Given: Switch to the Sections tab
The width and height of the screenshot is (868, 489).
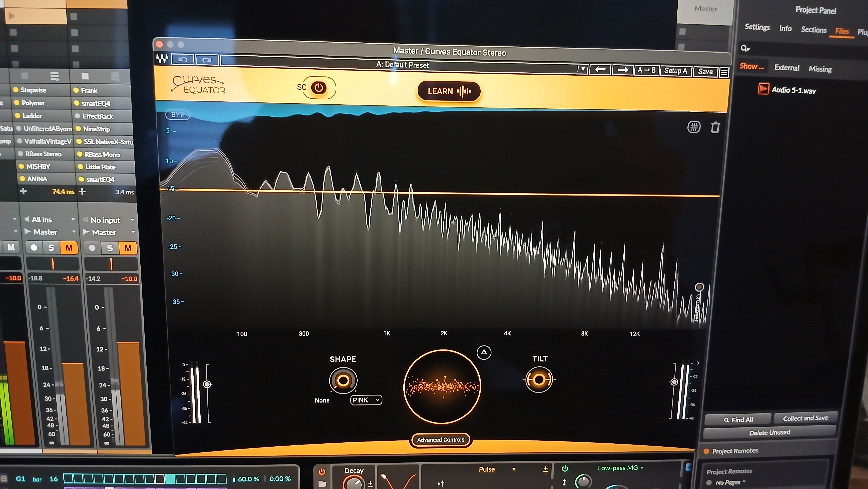Looking at the screenshot, I should tap(813, 30).
